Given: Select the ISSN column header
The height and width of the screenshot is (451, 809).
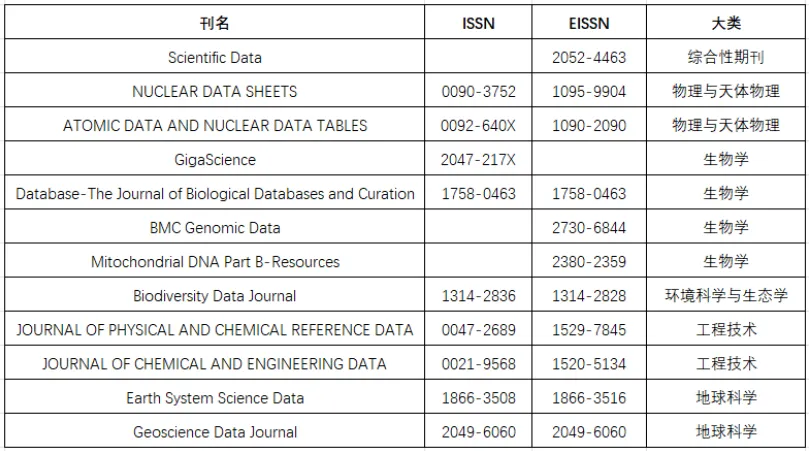Looking at the screenshot, I should click(x=478, y=22).
